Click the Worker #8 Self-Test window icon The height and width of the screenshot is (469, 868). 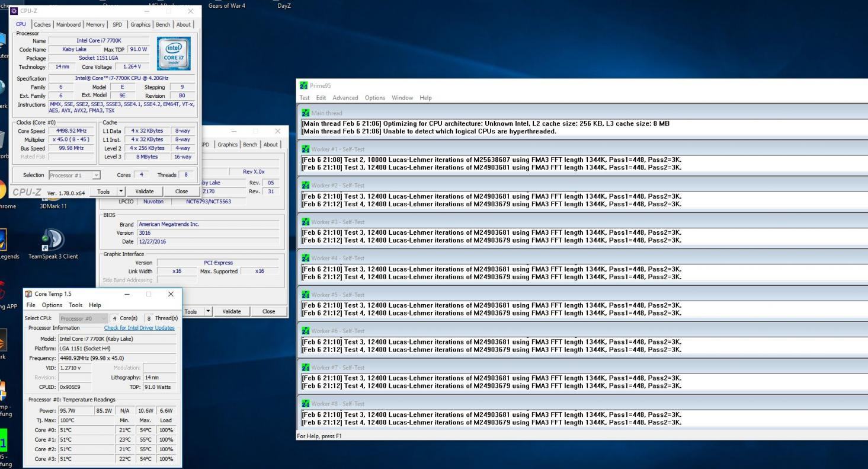click(x=306, y=404)
